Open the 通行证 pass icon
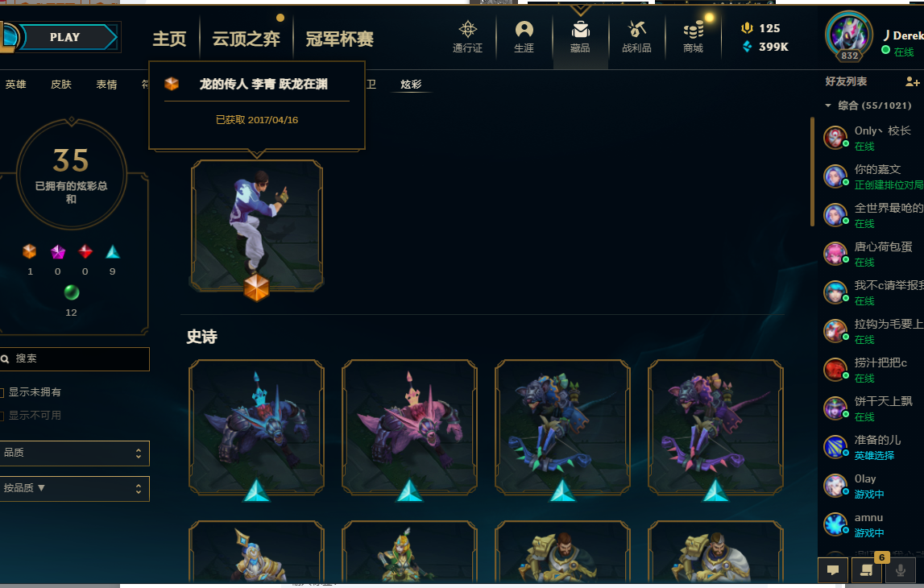The width and height of the screenshot is (924, 588). (x=467, y=36)
